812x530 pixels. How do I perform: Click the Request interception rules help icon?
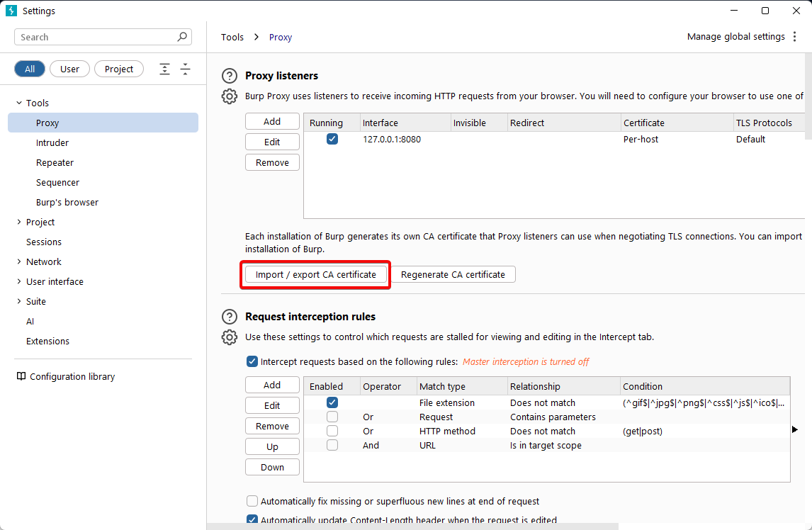230,317
